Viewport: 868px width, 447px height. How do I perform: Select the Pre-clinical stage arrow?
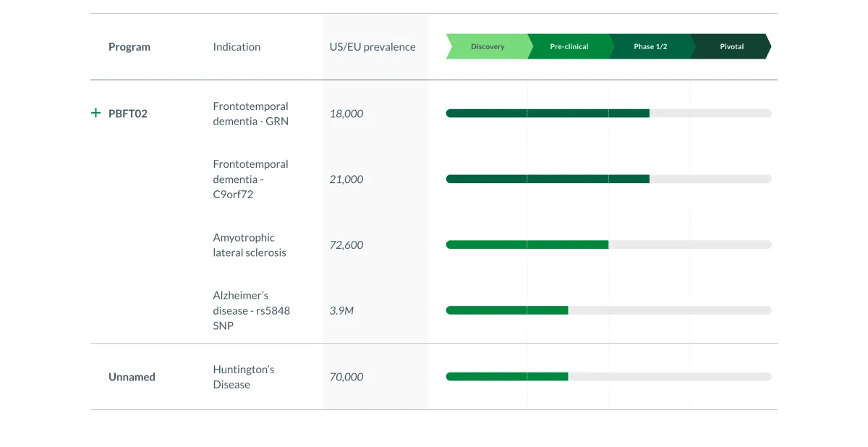pyautogui.click(x=569, y=46)
